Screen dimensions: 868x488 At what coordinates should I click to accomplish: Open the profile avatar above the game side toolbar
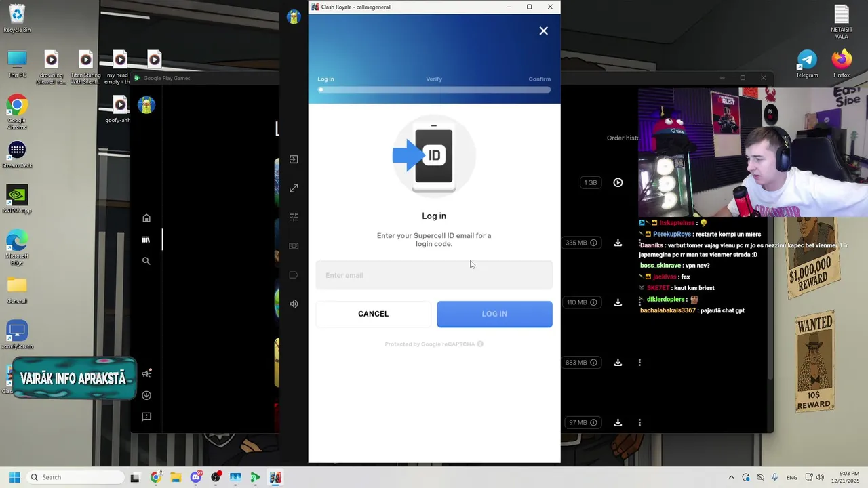[x=294, y=17]
